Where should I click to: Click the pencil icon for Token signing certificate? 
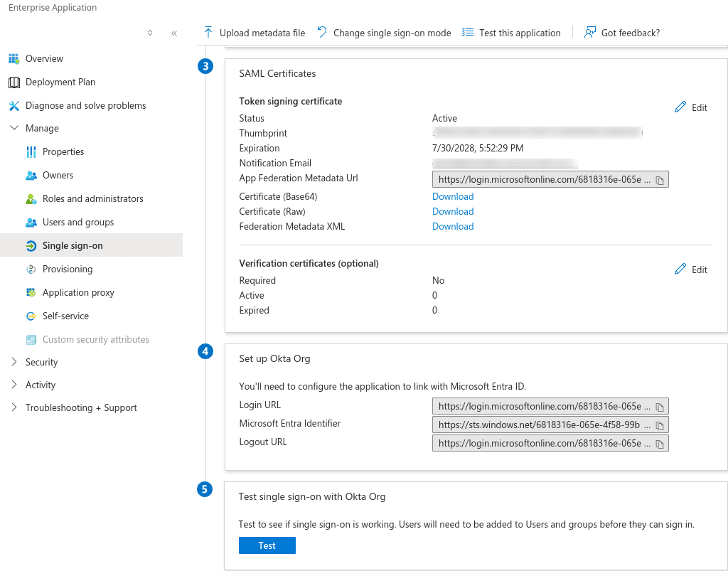[680, 107]
